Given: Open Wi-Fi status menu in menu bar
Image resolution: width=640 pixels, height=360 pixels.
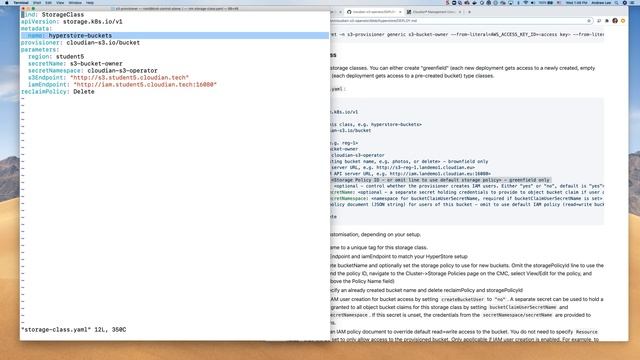Looking at the screenshot, I should (x=526, y=2).
